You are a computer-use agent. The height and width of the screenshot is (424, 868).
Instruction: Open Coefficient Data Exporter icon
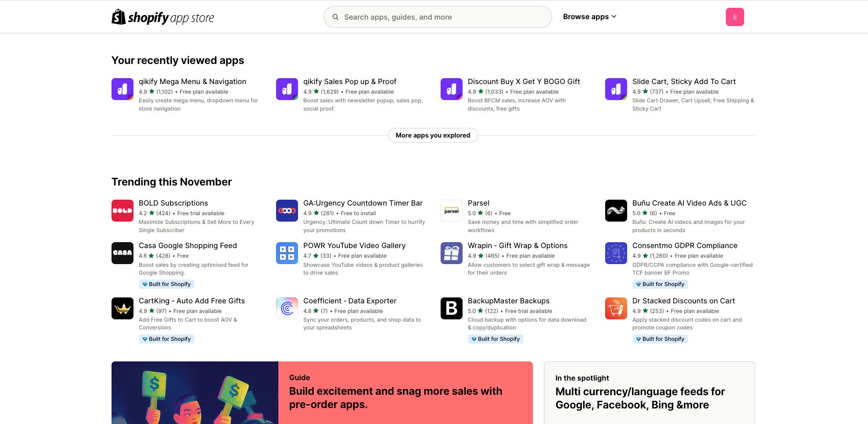[287, 308]
